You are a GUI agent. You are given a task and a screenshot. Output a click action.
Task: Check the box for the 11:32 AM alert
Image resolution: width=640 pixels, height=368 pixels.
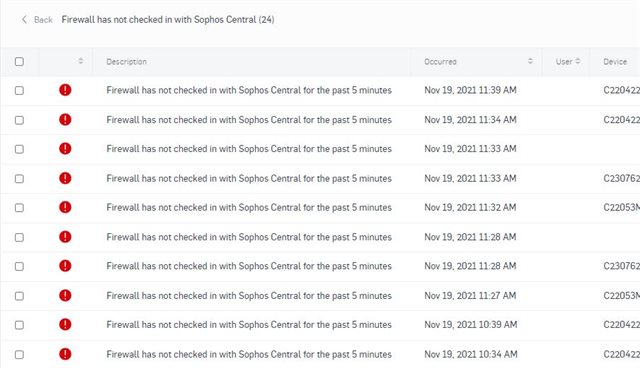pos(19,208)
